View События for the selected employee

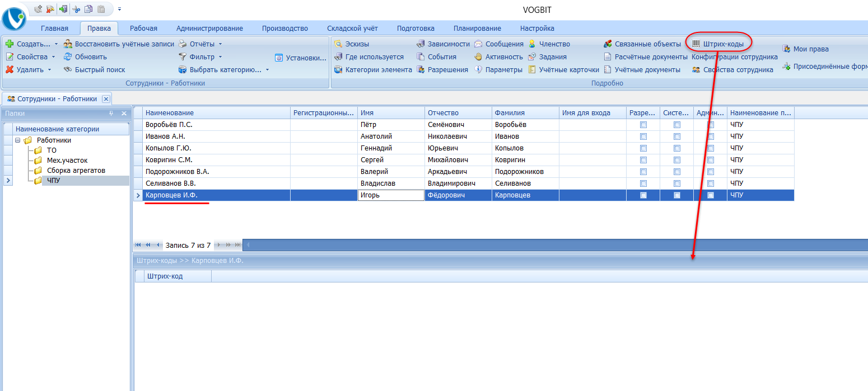coord(436,56)
